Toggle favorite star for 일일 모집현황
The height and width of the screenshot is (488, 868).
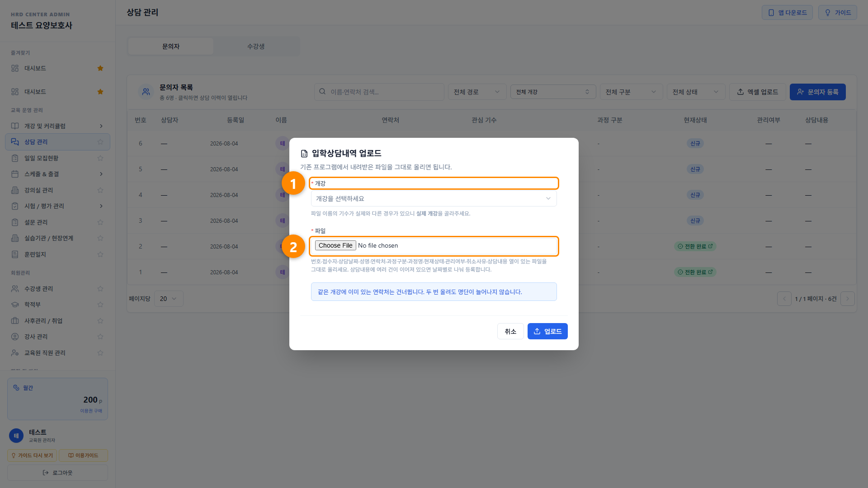point(100,158)
